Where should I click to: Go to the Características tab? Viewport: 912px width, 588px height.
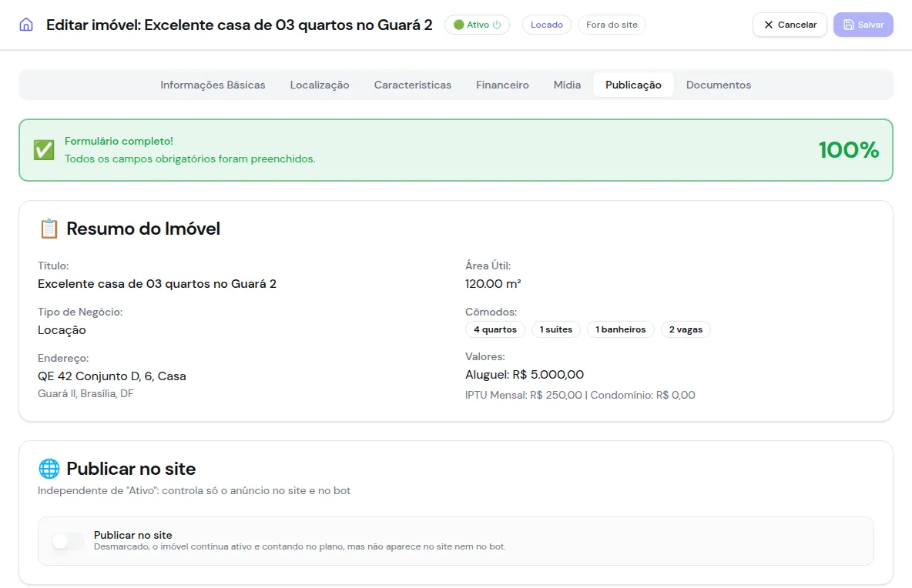click(412, 85)
